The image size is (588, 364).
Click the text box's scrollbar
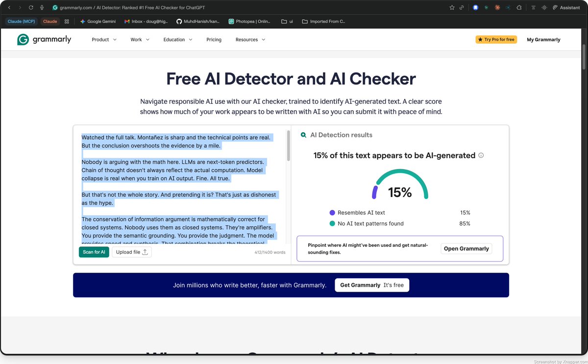click(288, 146)
